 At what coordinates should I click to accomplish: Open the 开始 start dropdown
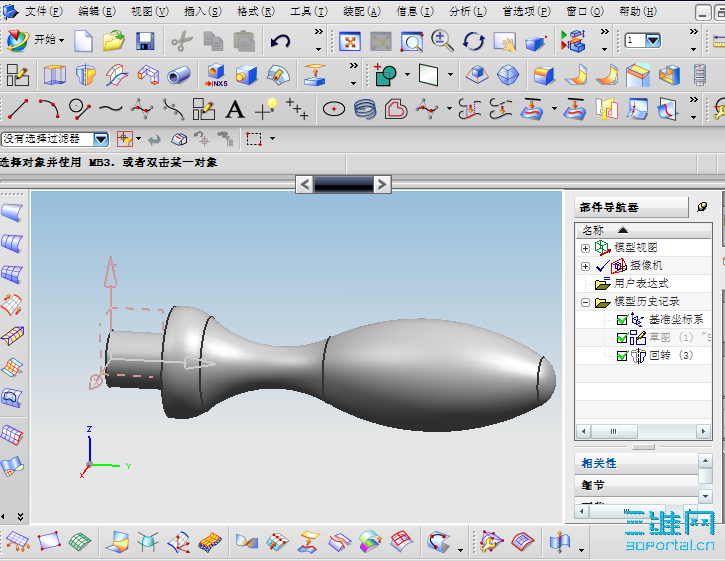point(61,41)
